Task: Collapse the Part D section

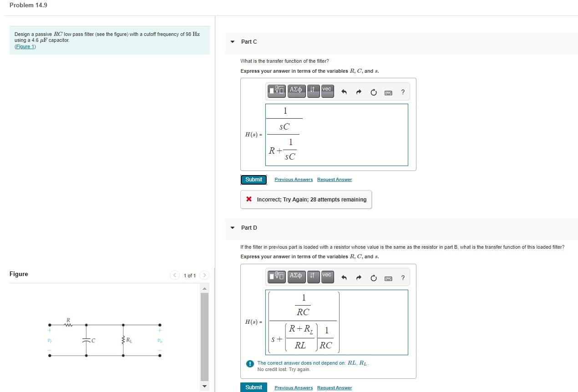Action: click(x=233, y=228)
